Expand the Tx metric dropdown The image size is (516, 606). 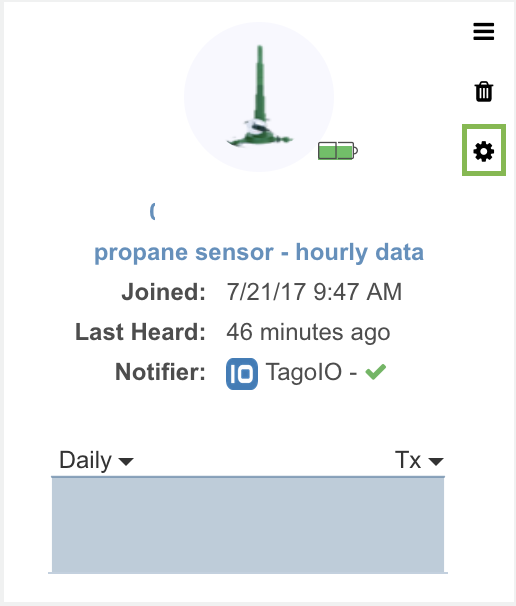[x=419, y=460]
